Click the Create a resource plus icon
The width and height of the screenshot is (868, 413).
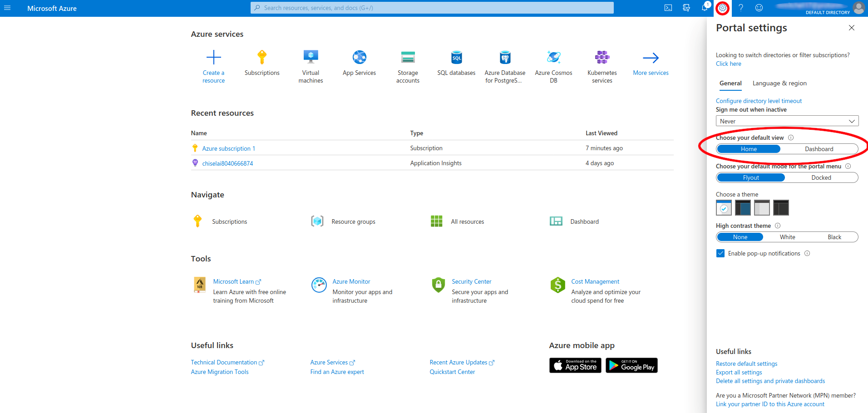213,58
